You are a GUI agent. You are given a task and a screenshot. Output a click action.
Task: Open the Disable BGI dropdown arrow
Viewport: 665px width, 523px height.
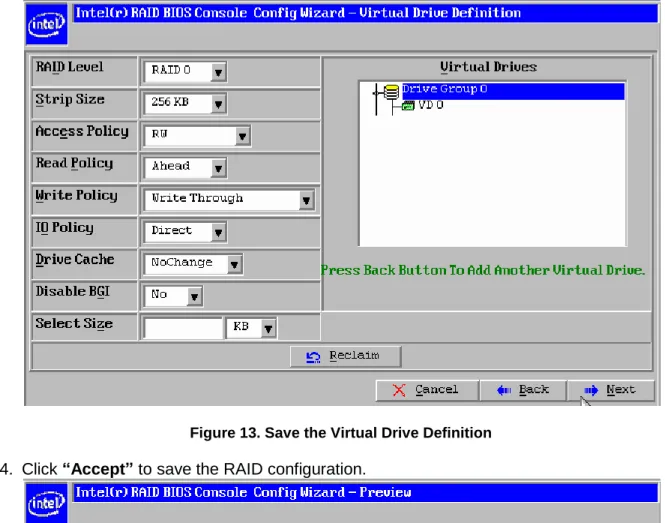pos(194,296)
